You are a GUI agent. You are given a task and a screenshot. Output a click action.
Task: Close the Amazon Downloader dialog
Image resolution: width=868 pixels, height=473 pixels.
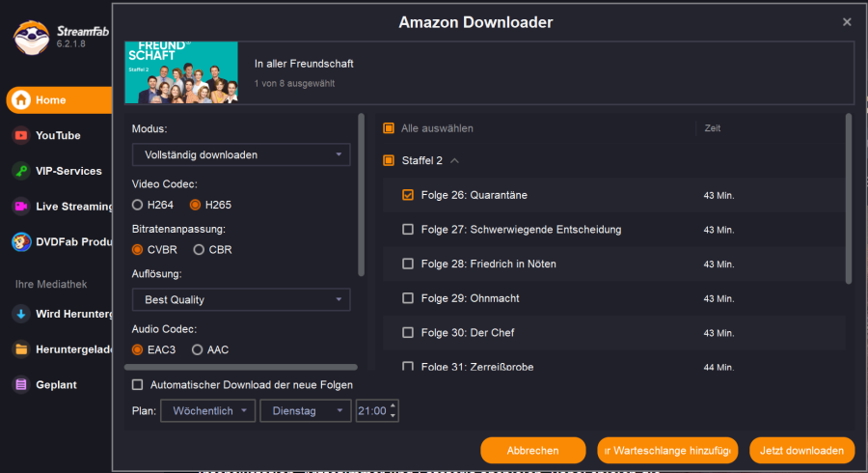pyautogui.click(x=847, y=22)
